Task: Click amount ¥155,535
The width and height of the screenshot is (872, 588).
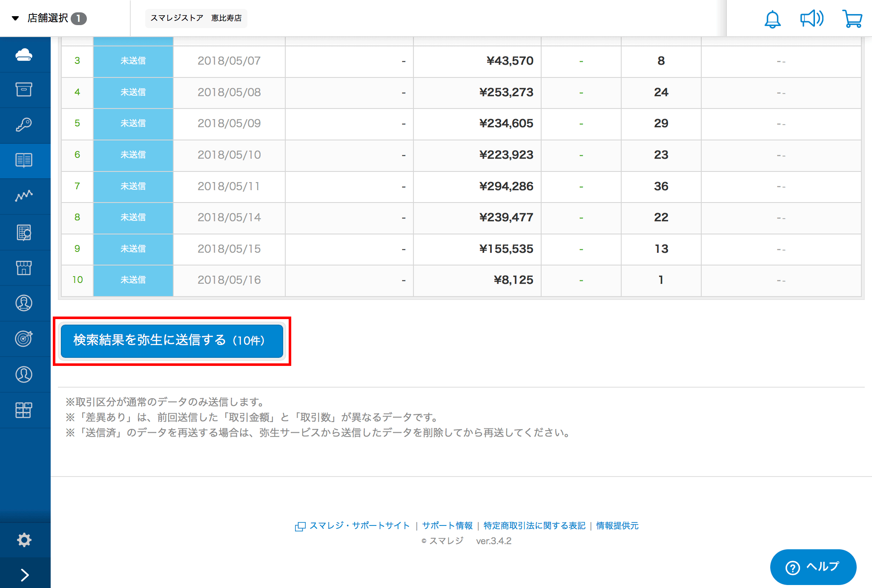Action: (506, 249)
